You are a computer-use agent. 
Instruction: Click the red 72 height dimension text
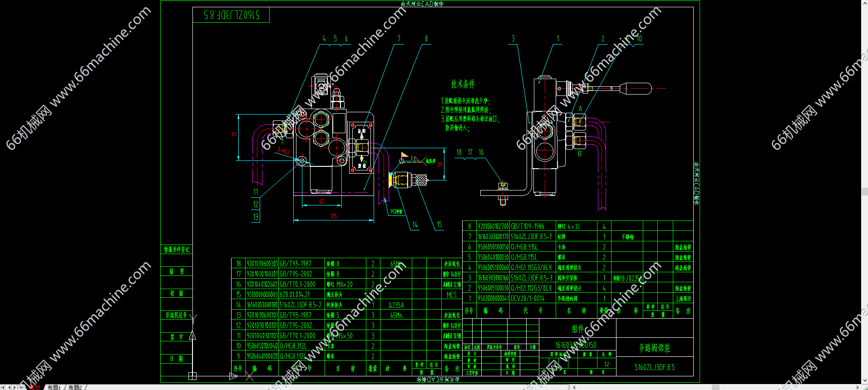pyautogui.click(x=235, y=134)
